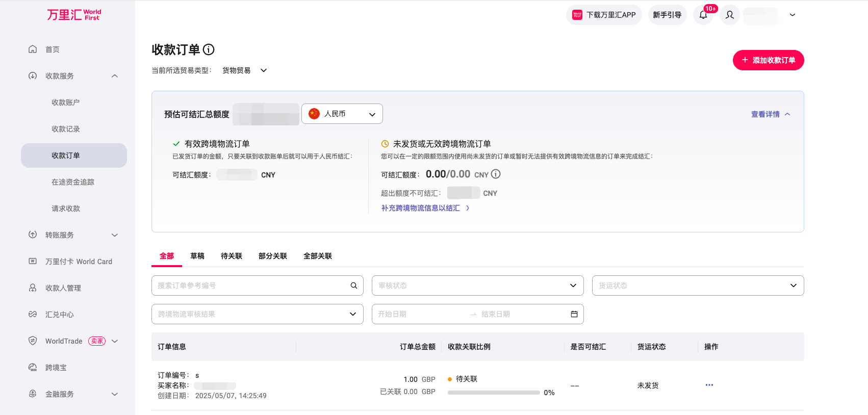
Task: Open the 人民币 currency dropdown
Action: click(342, 114)
